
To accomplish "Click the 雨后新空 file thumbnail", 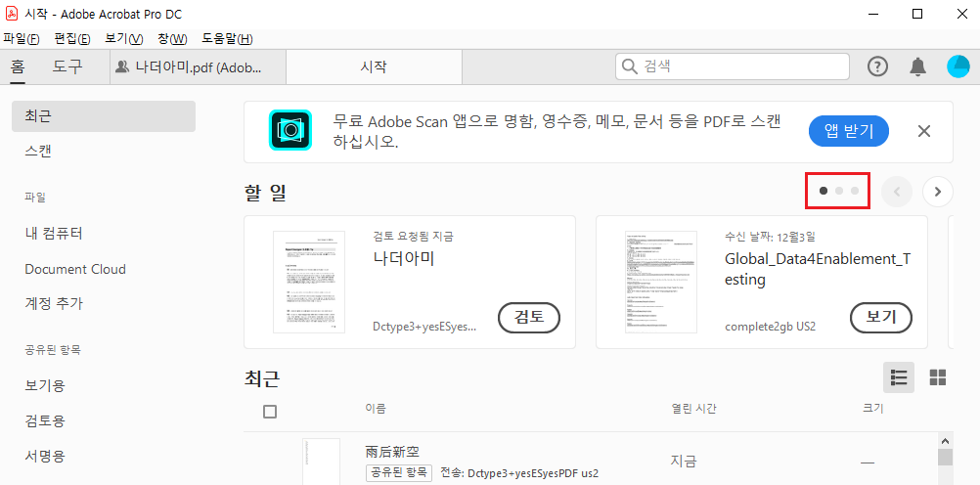I will (321, 462).
